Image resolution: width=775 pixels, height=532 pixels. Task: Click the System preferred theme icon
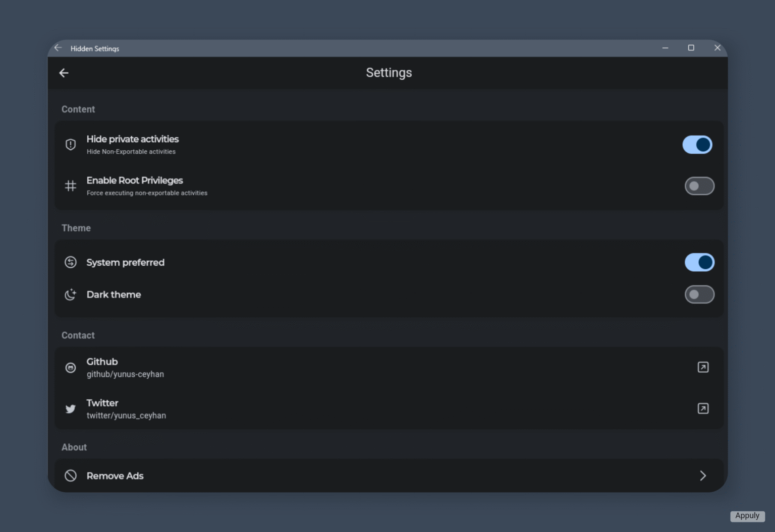[71, 262]
